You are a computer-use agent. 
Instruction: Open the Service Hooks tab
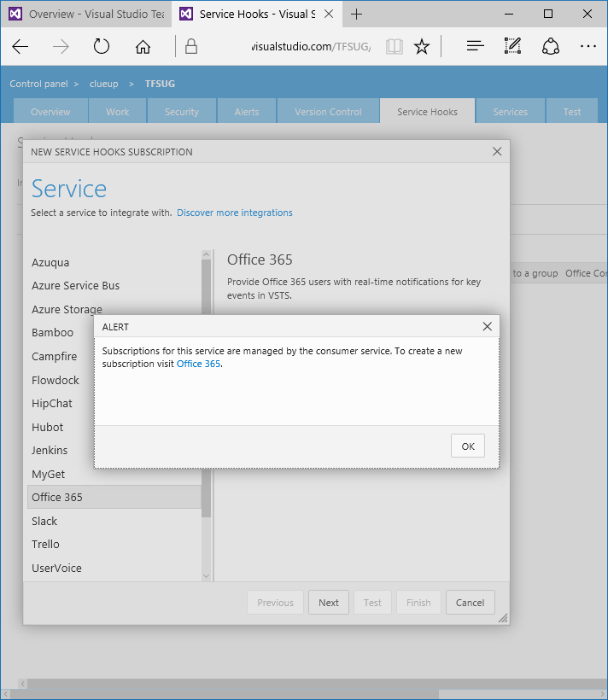427,112
